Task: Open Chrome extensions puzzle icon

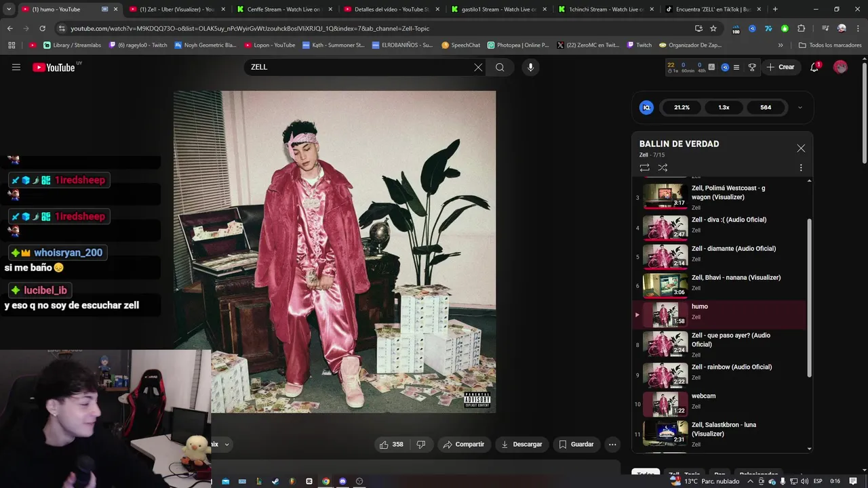Action: (802, 28)
